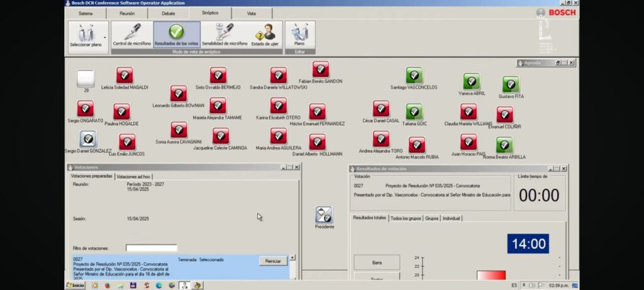Click the blank seat icon labeled 28
Screen dimensions: 644x290
[x=86, y=79]
